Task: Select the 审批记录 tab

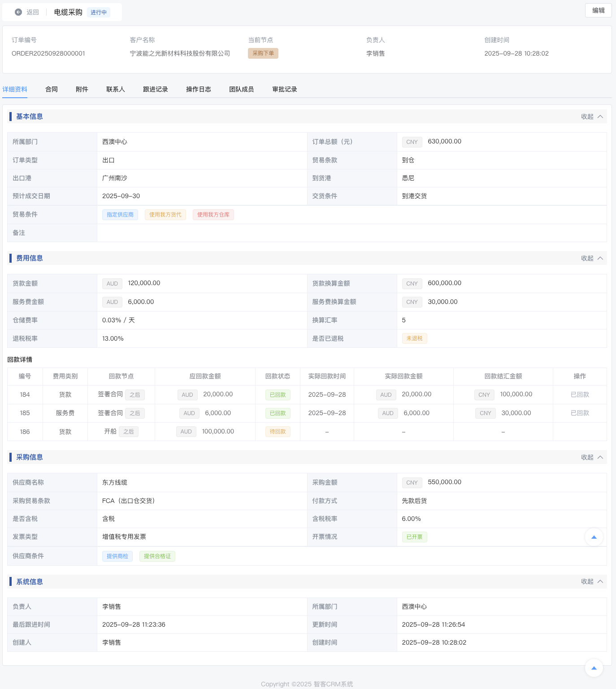Action: (x=284, y=89)
